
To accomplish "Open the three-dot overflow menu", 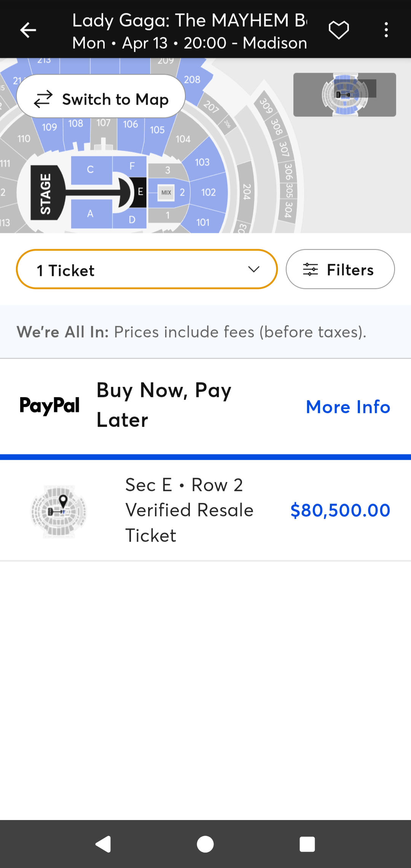I will (386, 30).
